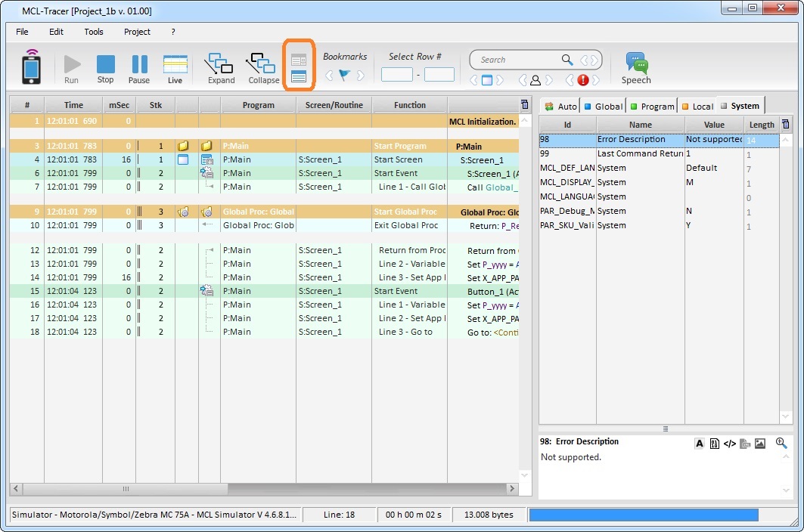804x532 pixels.
Task: Switch to the Auto variables tab
Action: point(560,106)
